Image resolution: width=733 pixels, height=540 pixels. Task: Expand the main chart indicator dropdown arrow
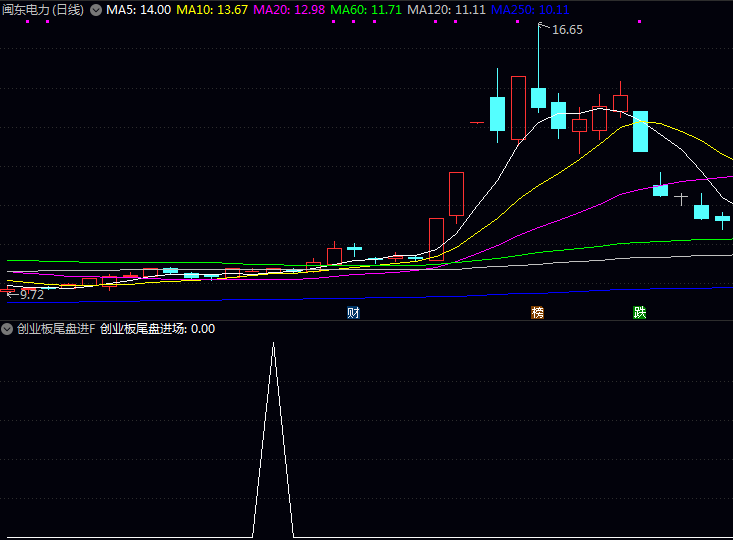(x=96, y=10)
